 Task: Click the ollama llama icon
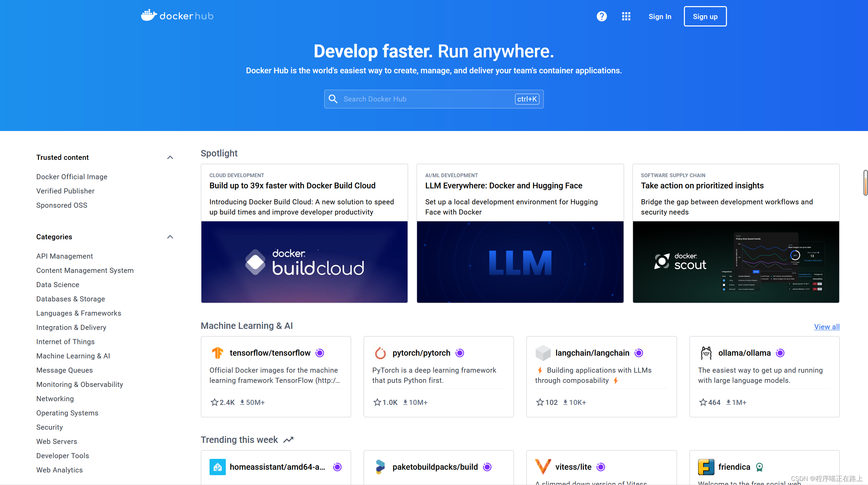coord(706,353)
